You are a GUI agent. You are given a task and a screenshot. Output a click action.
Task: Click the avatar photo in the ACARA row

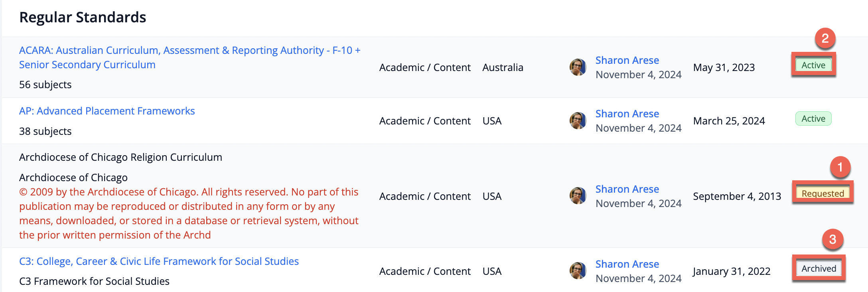[x=578, y=67]
